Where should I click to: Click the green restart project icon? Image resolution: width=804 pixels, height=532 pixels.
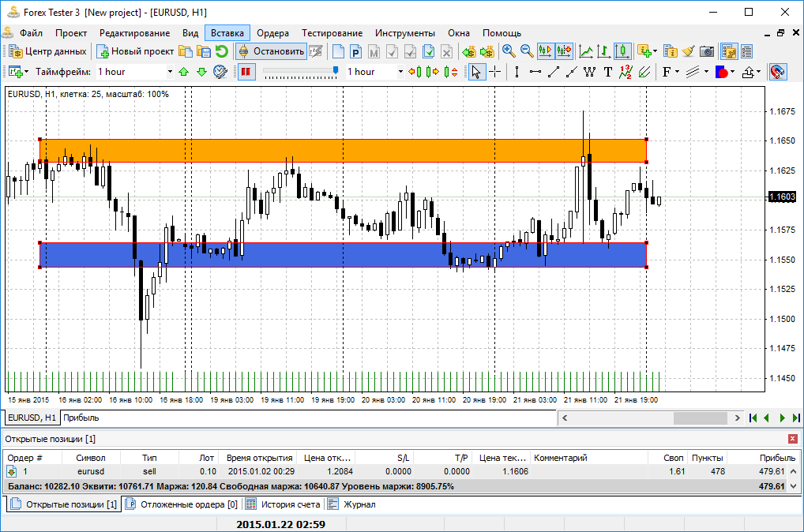222,51
